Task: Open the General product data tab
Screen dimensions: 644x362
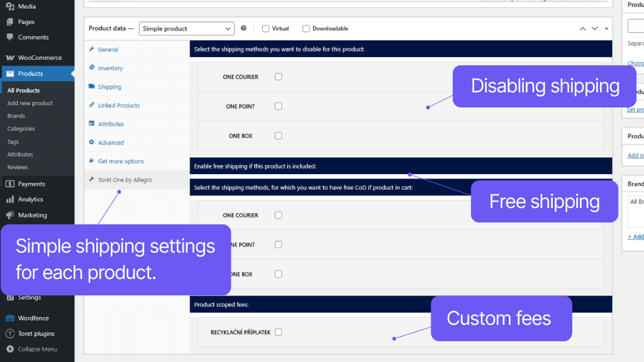Action: [136, 49]
